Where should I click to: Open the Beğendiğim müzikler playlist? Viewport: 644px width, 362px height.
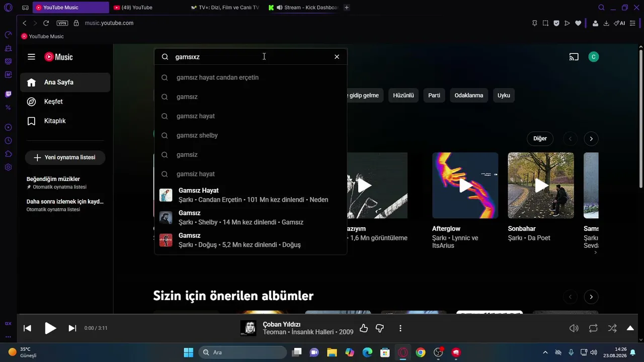tap(65, 183)
